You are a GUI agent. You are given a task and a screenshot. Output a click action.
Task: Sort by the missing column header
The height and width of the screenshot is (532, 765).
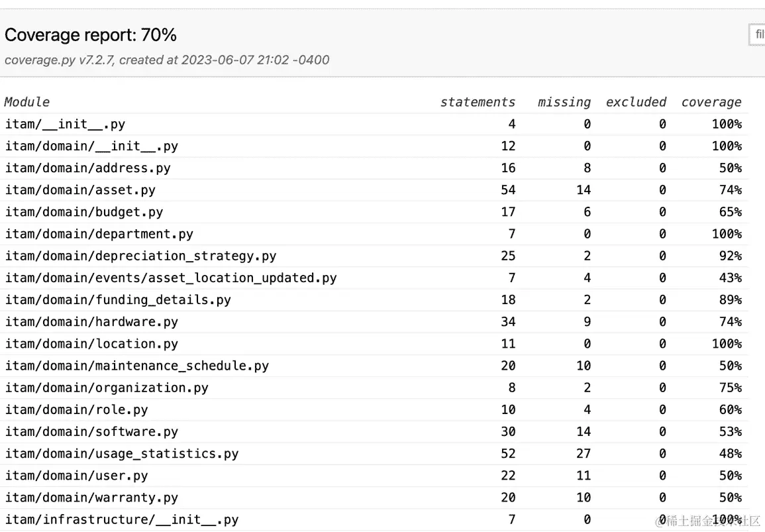pyautogui.click(x=564, y=102)
